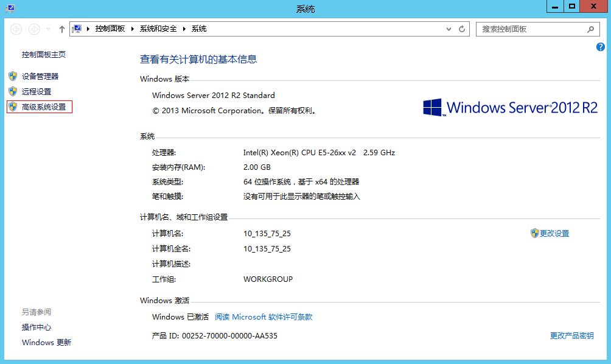Click shield icon beside 更改设置
This screenshot has width=611, height=364.
click(x=534, y=233)
